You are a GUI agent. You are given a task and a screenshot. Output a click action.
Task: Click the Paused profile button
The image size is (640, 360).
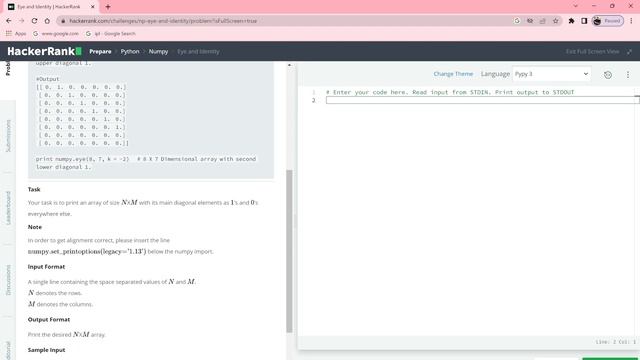tap(608, 21)
